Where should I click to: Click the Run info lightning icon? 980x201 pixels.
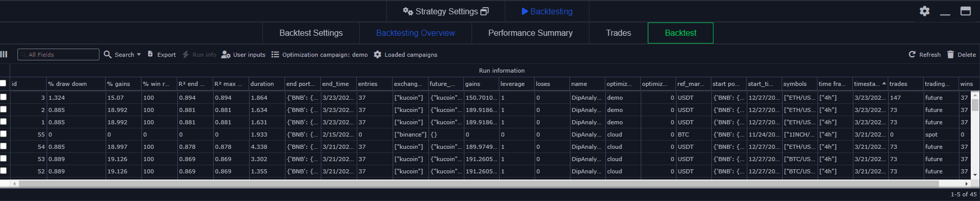click(x=186, y=54)
